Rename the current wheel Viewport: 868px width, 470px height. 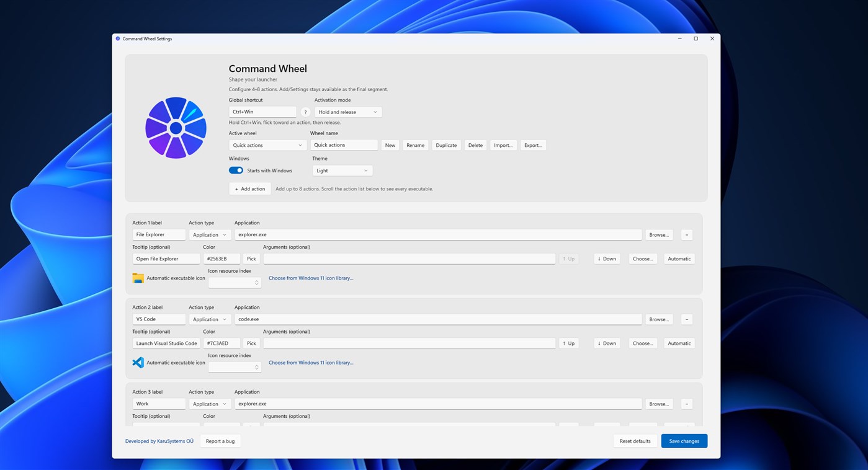tap(415, 145)
